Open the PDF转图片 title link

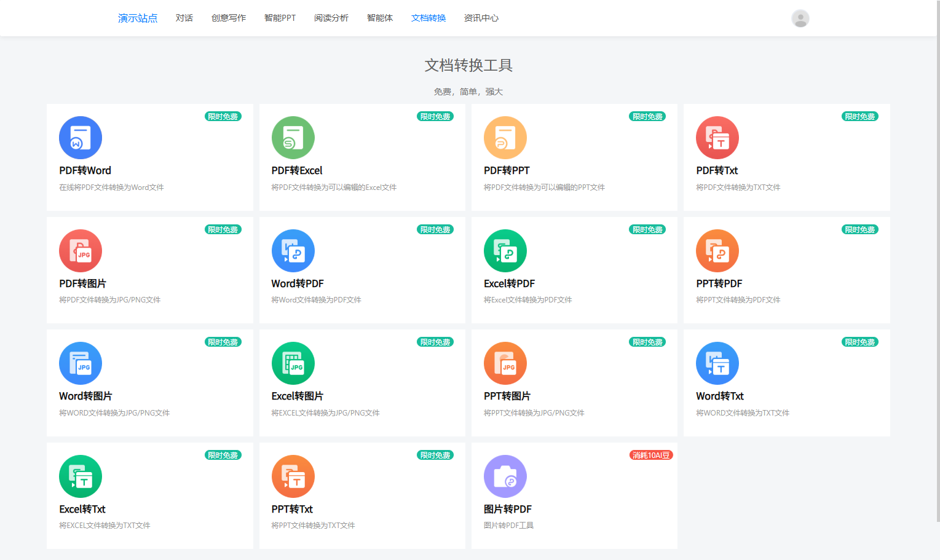[82, 283]
